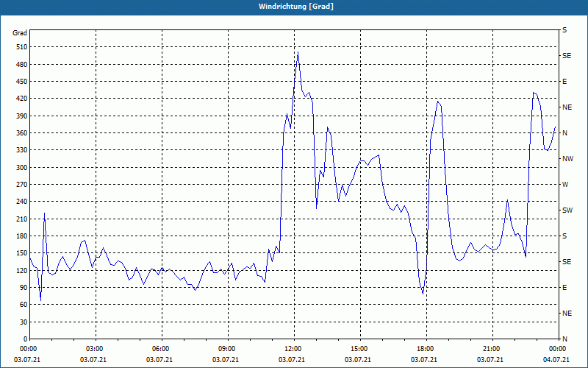Pick the 240 degree axis value
This screenshot has height=368, width=588.
(22, 202)
